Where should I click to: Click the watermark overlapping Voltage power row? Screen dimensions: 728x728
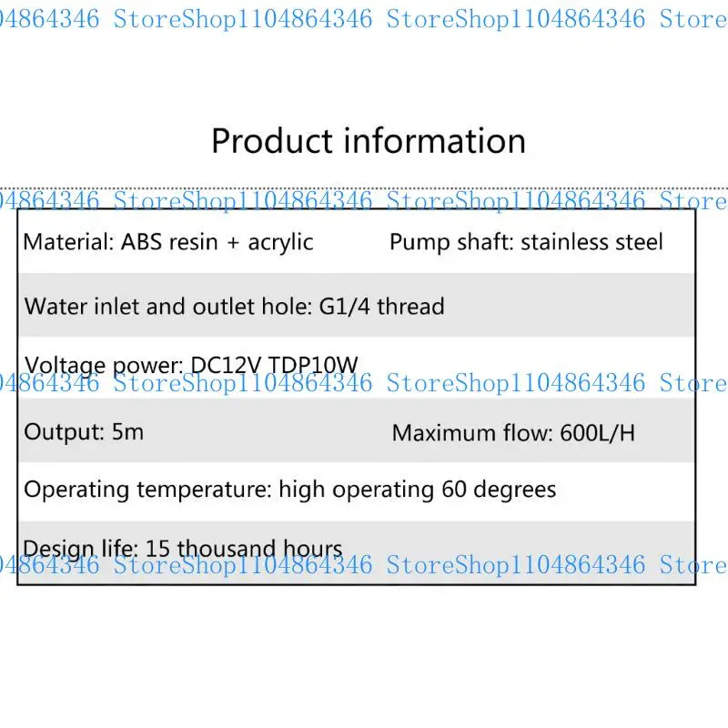pos(364,383)
